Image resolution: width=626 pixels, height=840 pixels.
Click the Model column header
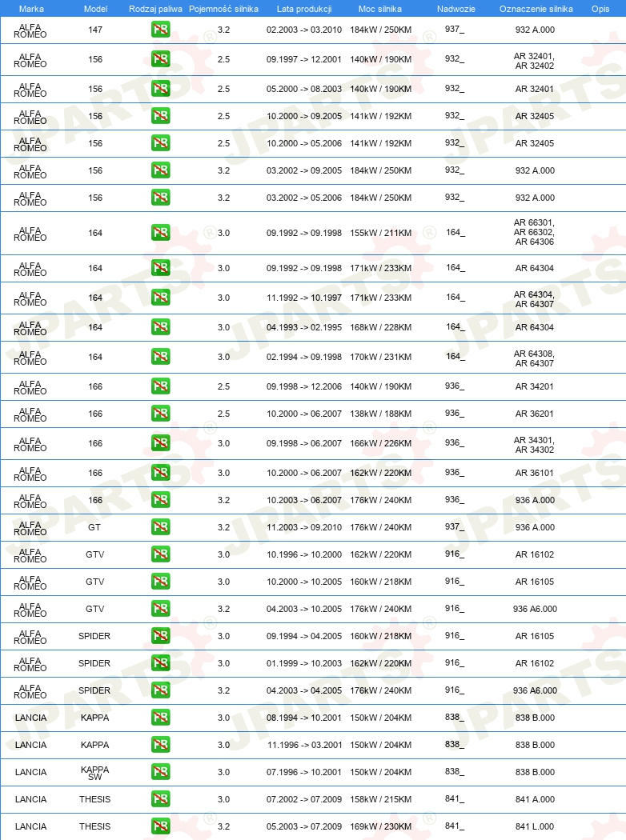tap(95, 9)
